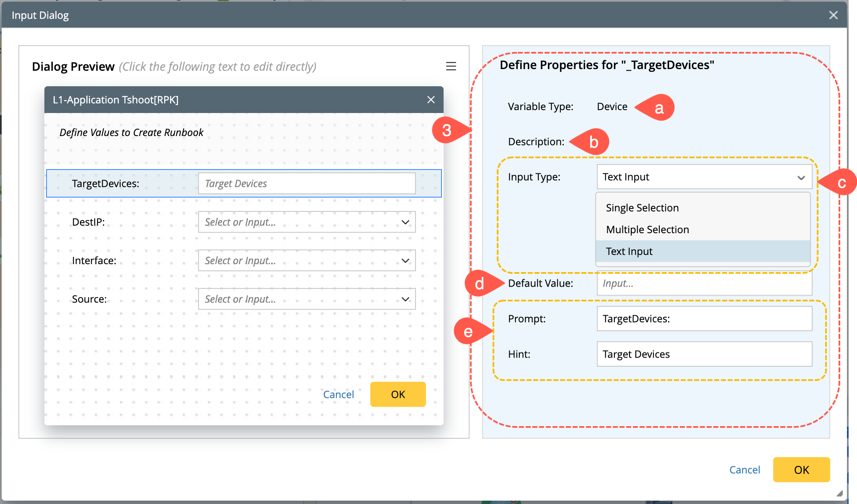Click the yellow OK button in the preview

pyautogui.click(x=398, y=394)
